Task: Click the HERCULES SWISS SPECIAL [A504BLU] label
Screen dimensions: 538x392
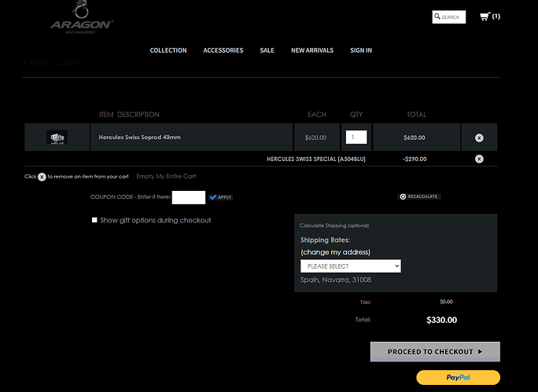Action: pos(316,159)
